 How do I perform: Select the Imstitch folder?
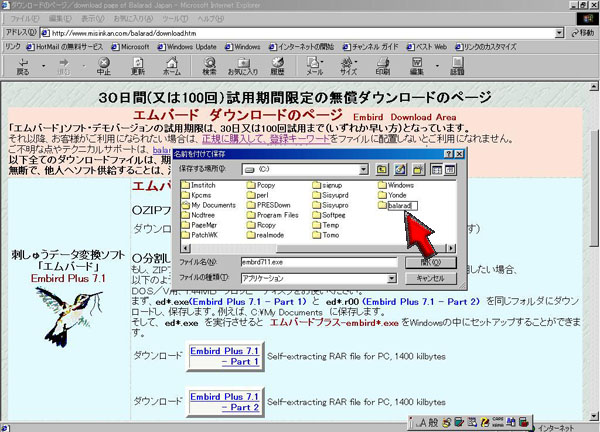click(x=199, y=185)
